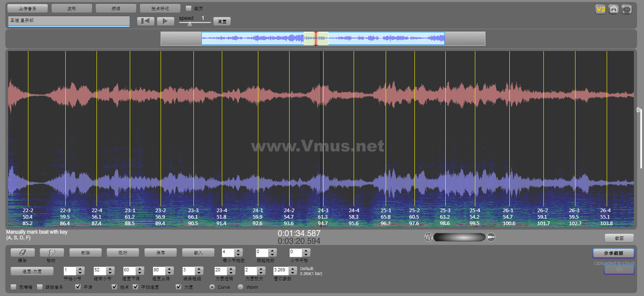Click the 上传音乐 upload music button
The width and height of the screenshot is (644, 296).
click(28, 8)
